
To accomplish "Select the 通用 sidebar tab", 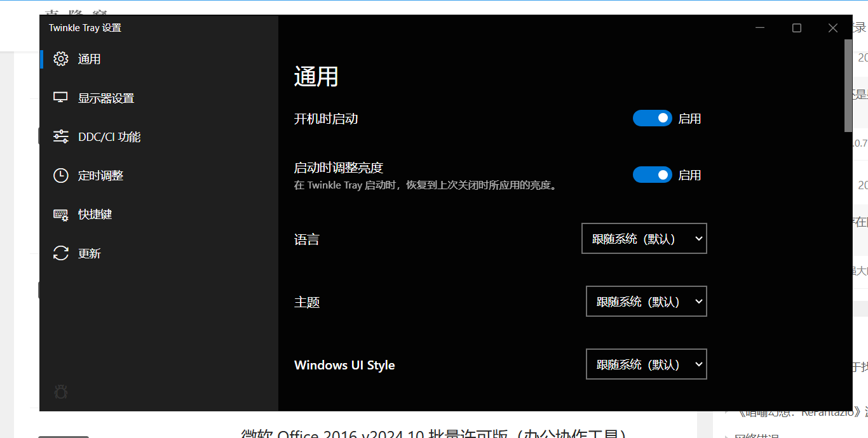I will pyautogui.click(x=159, y=59).
